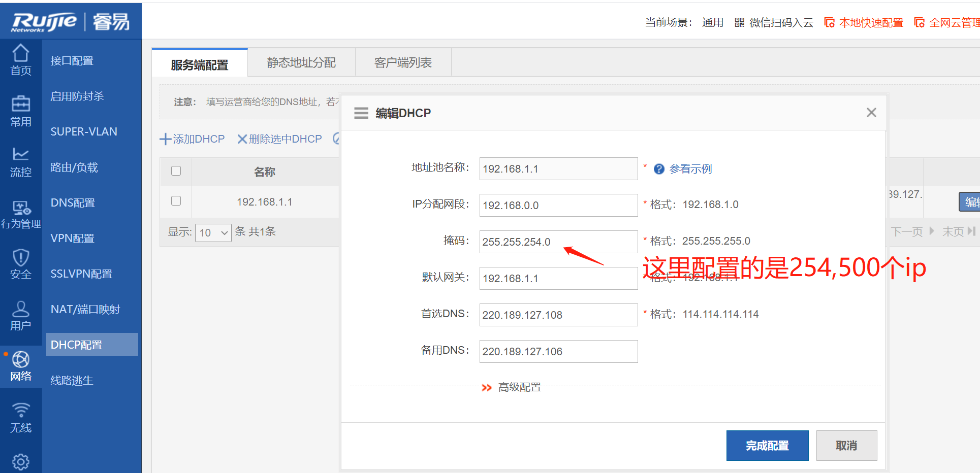Select 接口配置 menu item
Viewport: 980px width, 473px height.
coord(72,61)
